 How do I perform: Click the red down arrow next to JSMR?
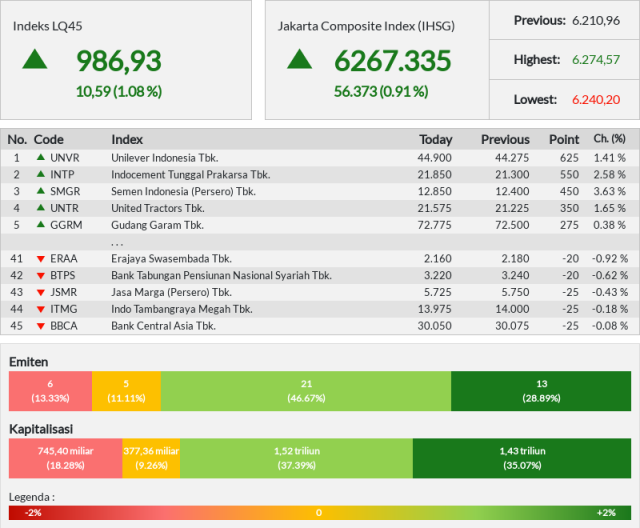(x=41, y=293)
